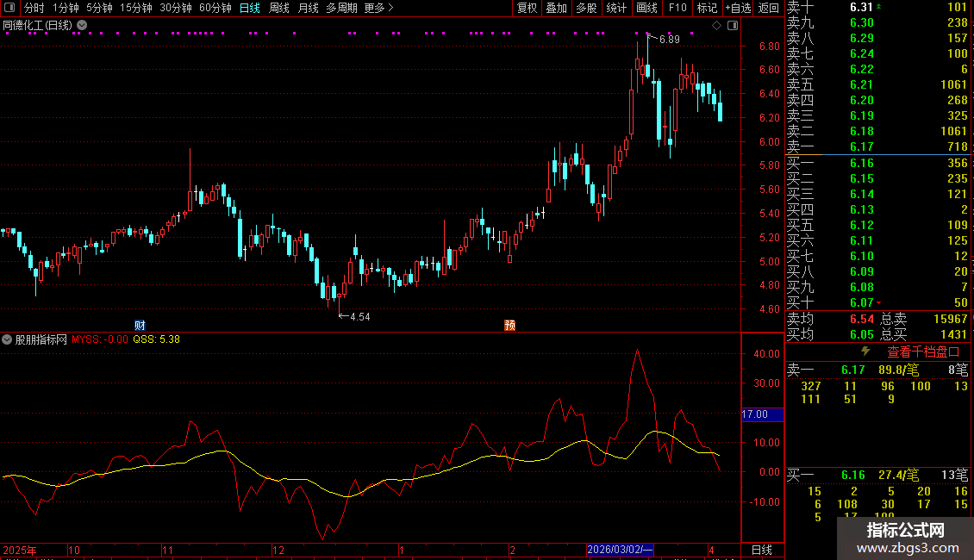
Task: Switch to 周线 weekly chart
Action: pyautogui.click(x=279, y=8)
